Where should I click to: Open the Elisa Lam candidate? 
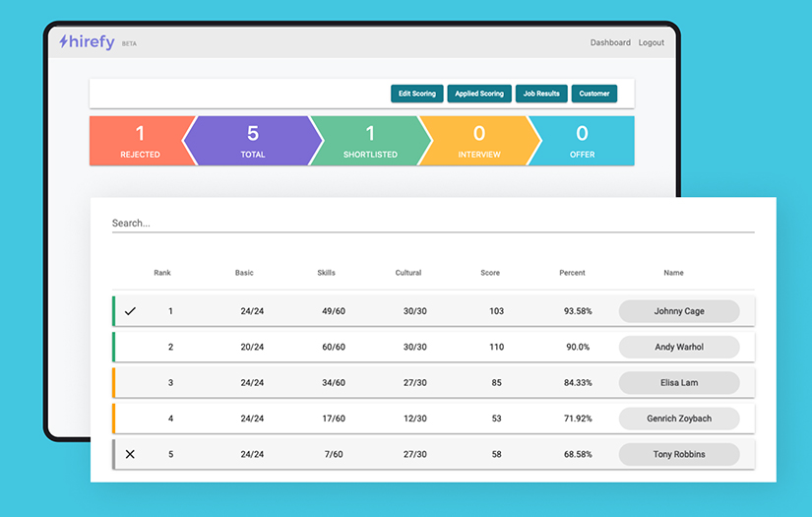[679, 383]
